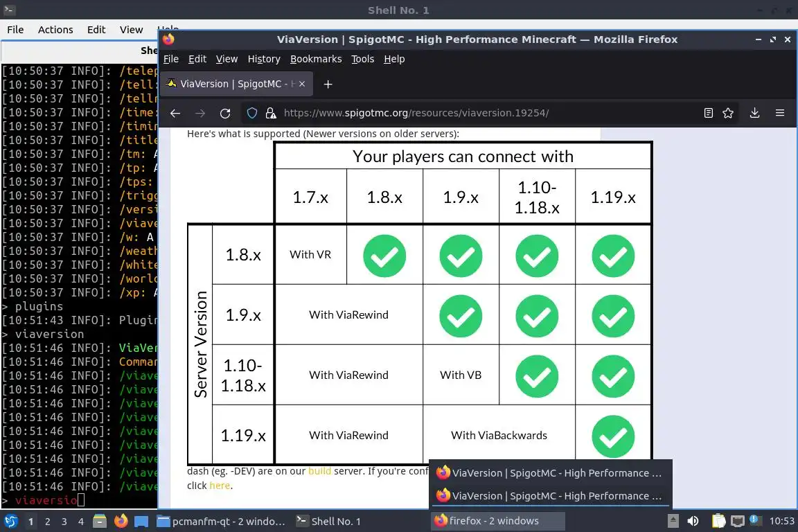This screenshot has width=798, height=532.
Task: Open Firefox Edit menu
Action: 197,59
